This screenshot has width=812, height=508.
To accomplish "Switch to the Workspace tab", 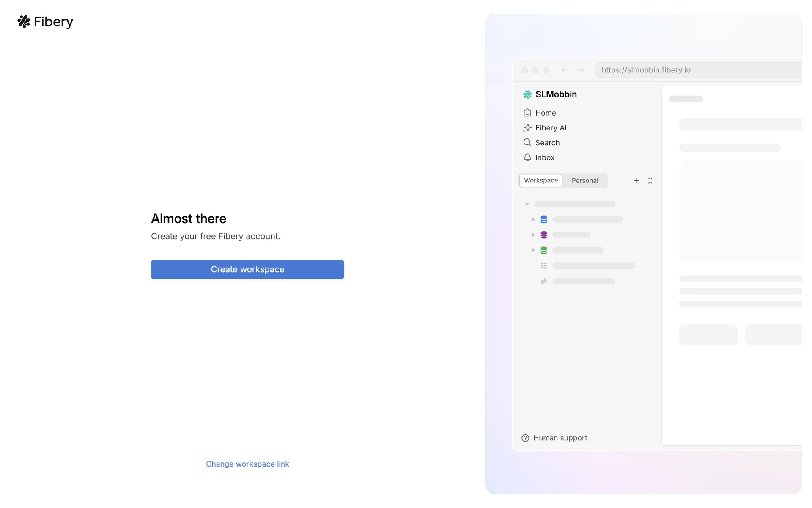I will [x=541, y=181].
